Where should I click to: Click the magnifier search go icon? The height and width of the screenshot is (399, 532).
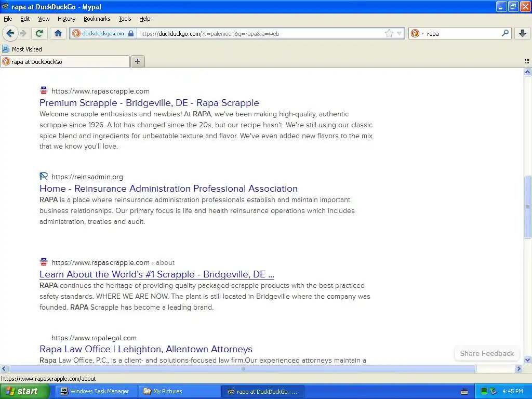click(505, 33)
